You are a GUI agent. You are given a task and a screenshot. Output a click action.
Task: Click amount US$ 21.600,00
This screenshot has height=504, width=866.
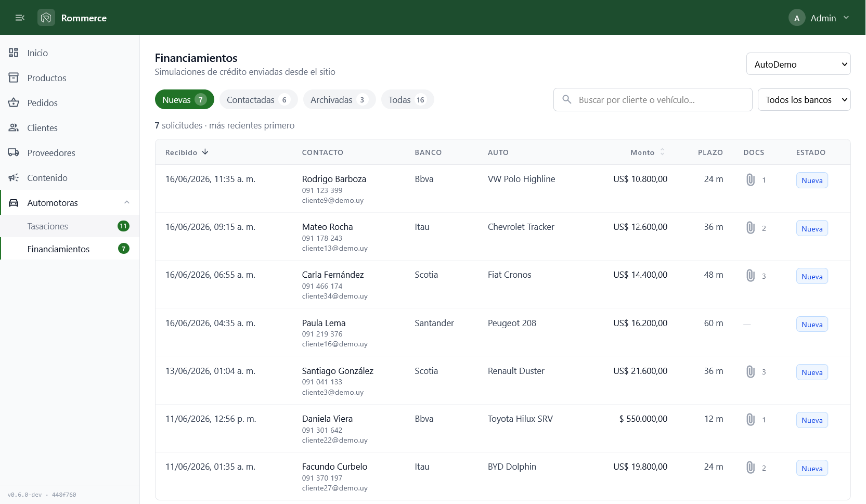click(640, 371)
